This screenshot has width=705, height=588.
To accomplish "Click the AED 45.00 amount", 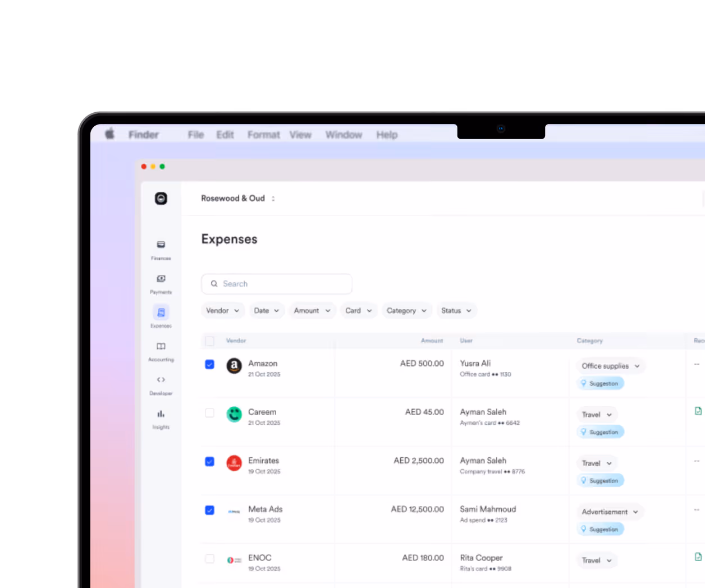I will pos(424,412).
